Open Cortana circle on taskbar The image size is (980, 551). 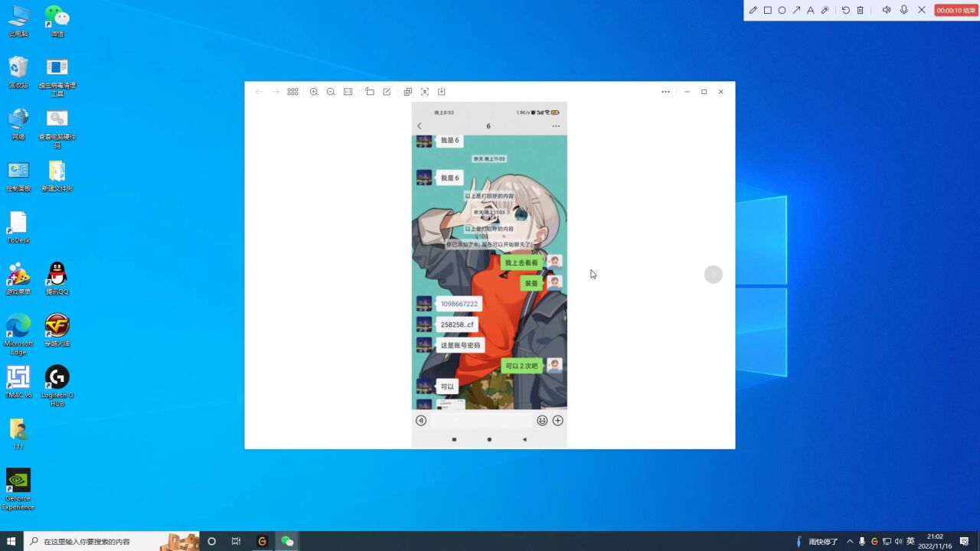(x=211, y=541)
